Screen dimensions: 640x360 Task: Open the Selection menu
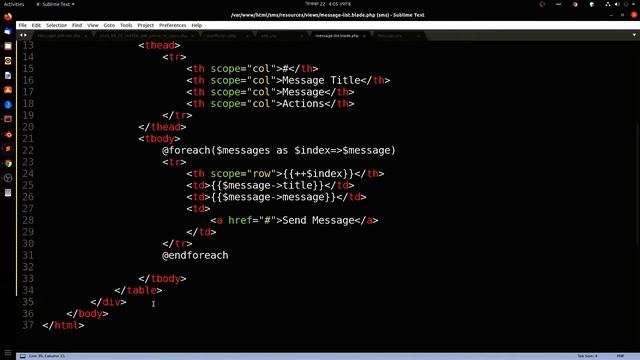56,25
